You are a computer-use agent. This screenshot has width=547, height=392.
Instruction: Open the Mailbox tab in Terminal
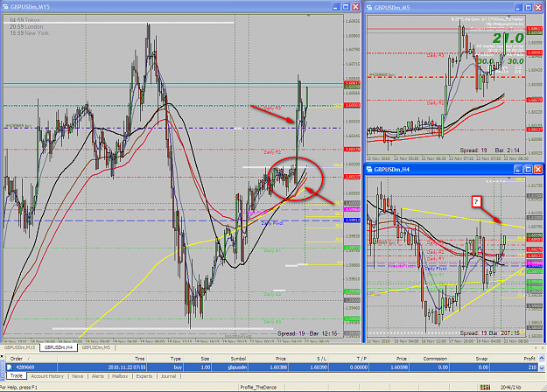click(120, 376)
